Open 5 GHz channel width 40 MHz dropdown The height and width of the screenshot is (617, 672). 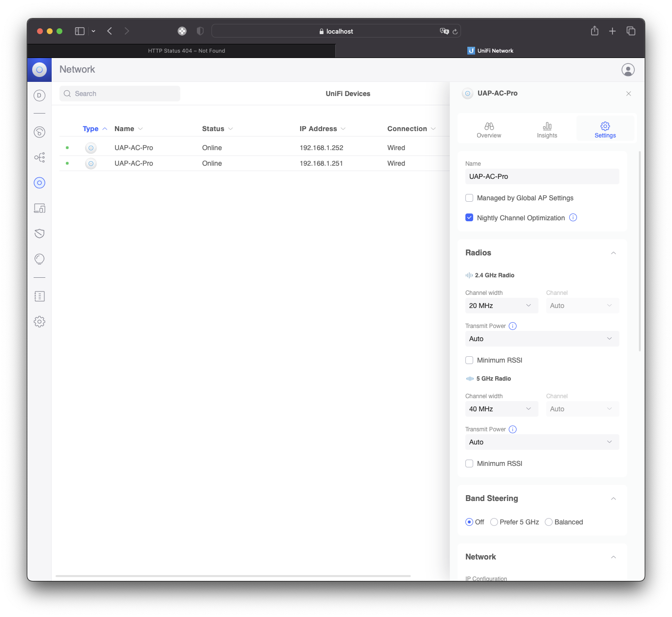click(501, 409)
